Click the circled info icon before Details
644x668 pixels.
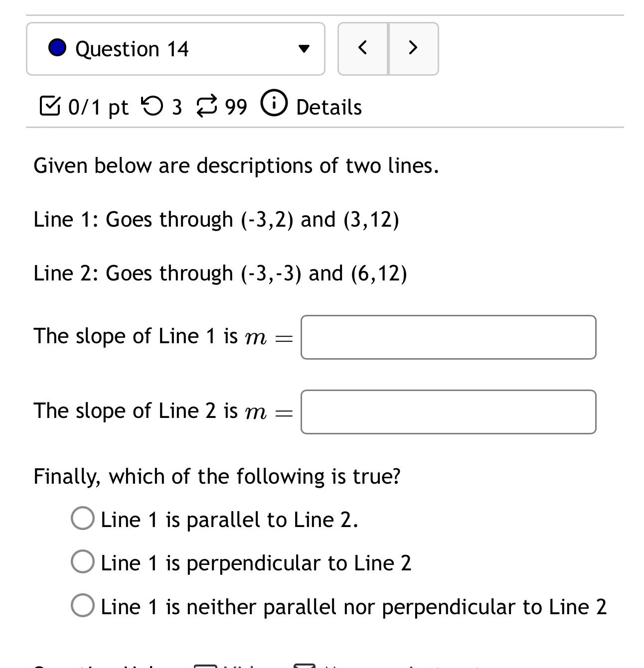click(274, 105)
